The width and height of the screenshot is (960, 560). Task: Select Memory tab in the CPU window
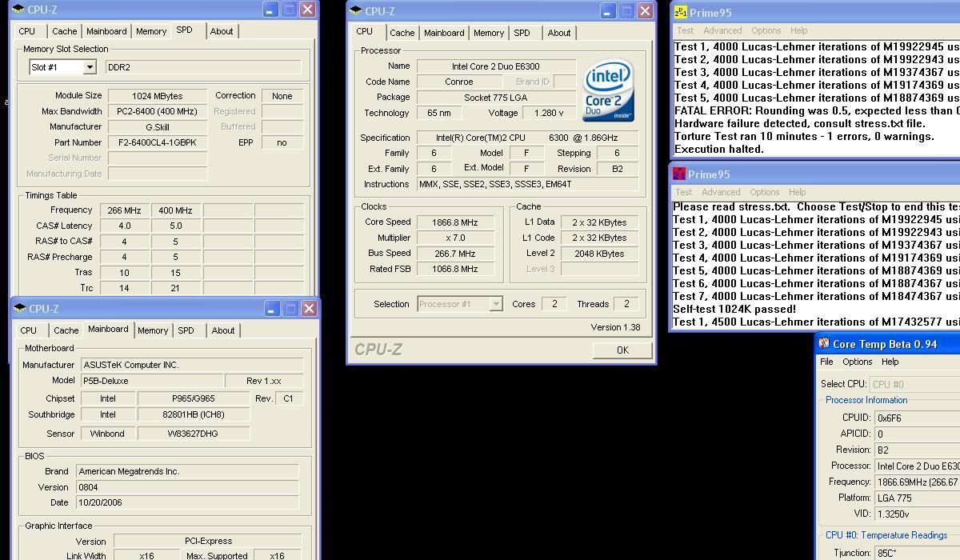pos(489,33)
